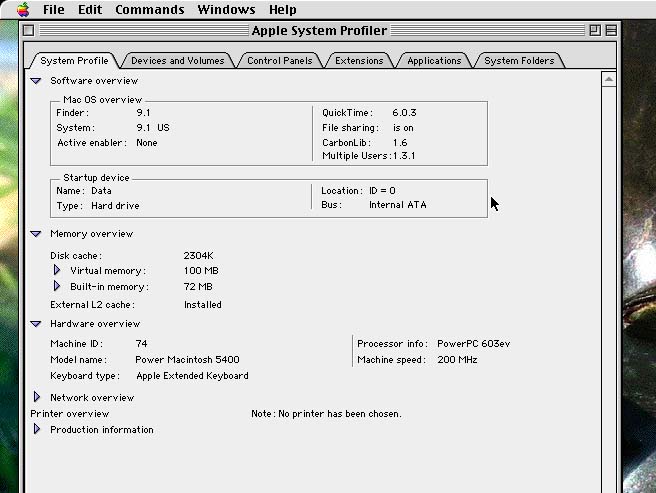This screenshot has height=493, width=656.
Task: Collapse the Software overview section
Action: (x=36, y=81)
